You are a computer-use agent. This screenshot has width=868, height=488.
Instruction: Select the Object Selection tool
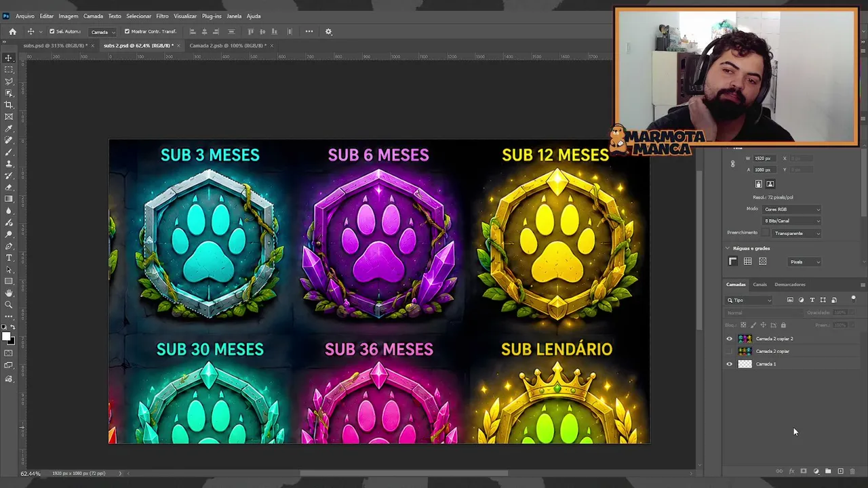9,93
